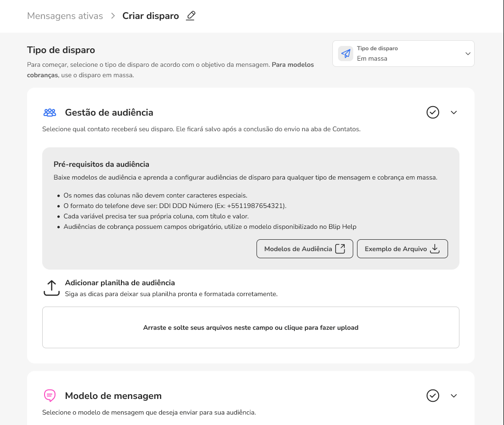Click the Adicionar planilha de audiência heading
This screenshot has width=504, height=425.
(120, 283)
